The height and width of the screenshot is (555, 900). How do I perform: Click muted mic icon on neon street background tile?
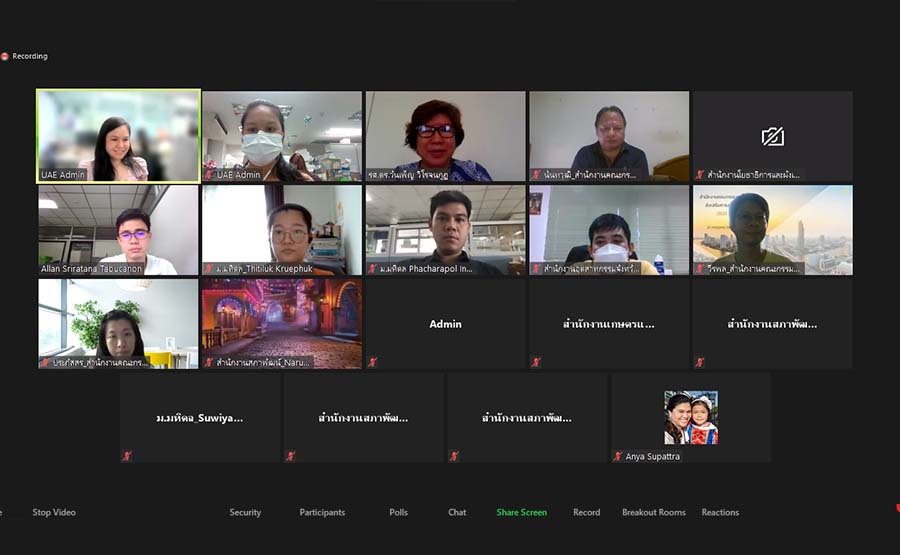click(x=209, y=362)
